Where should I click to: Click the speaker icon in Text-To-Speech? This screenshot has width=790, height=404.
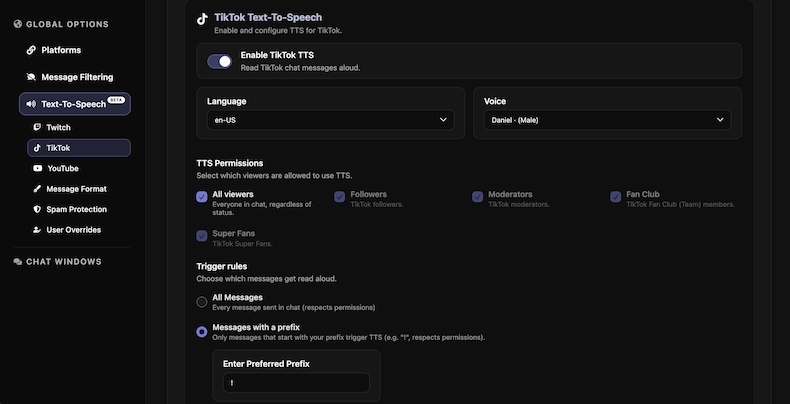click(x=31, y=104)
